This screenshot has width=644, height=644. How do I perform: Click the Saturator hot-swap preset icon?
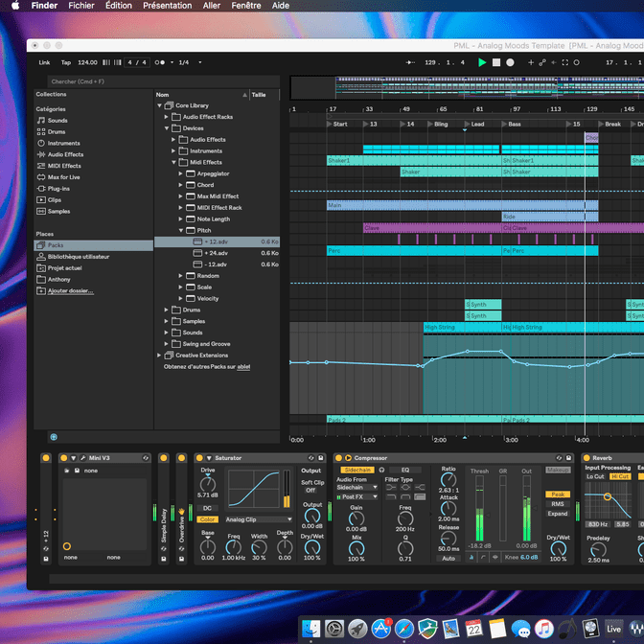[311, 458]
